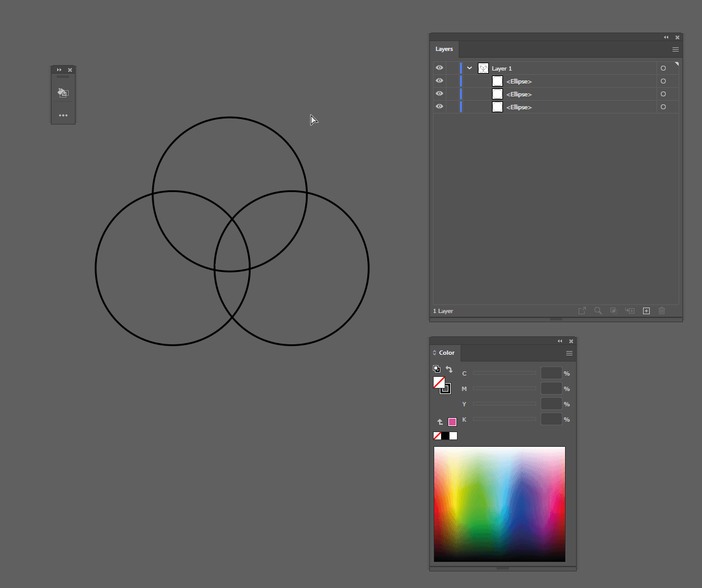702x588 pixels.
Task: Click target circle for bottom Ellipse
Action: point(663,107)
